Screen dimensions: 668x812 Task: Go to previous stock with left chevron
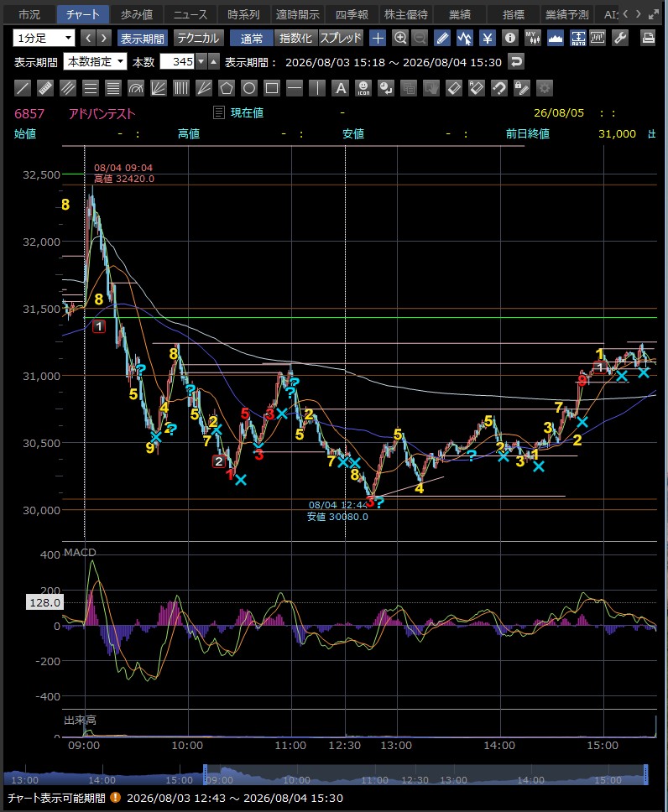click(89, 38)
